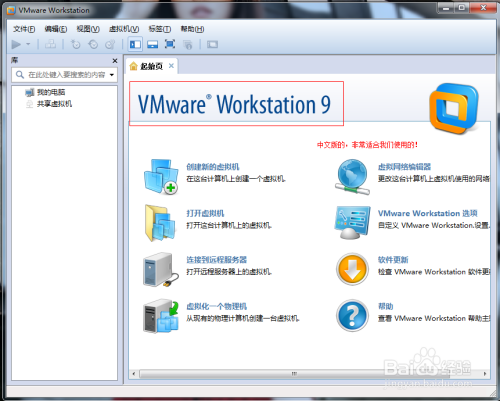Viewport: 500px width, 401px height.
Task: Click the VMware title bar application icon
Action: click(11, 10)
